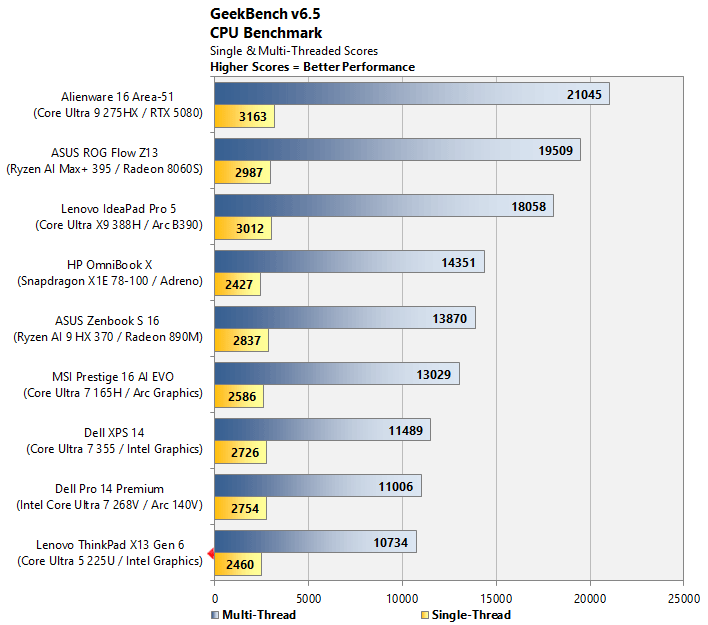708x625 pixels.
Task: Click the Core Ultra 7 268V spec line
Action: coord(110,505)
